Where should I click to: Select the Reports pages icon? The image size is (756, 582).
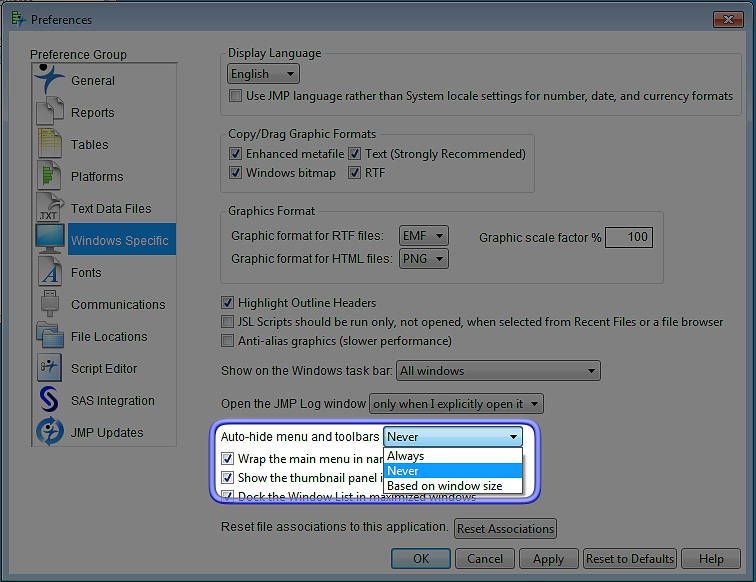50,111
